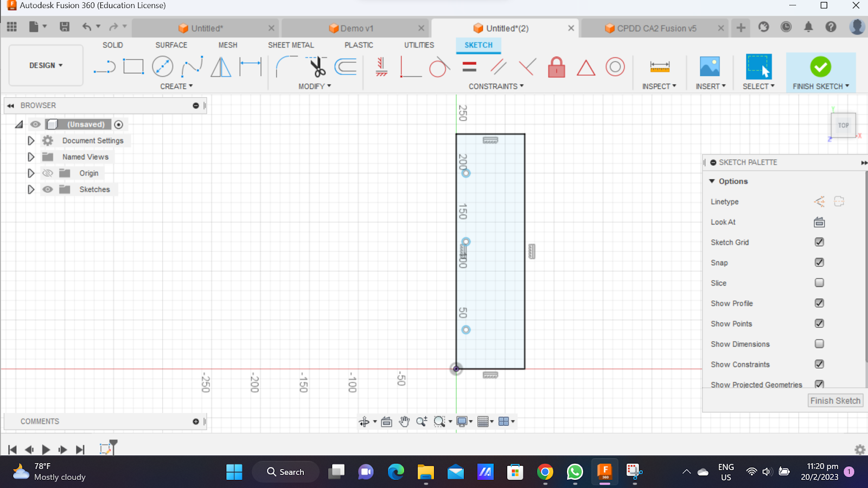Expand Document Settings tree node
Image resolution: width=868 pixels, height=488 pixels.
click(31, 140)
